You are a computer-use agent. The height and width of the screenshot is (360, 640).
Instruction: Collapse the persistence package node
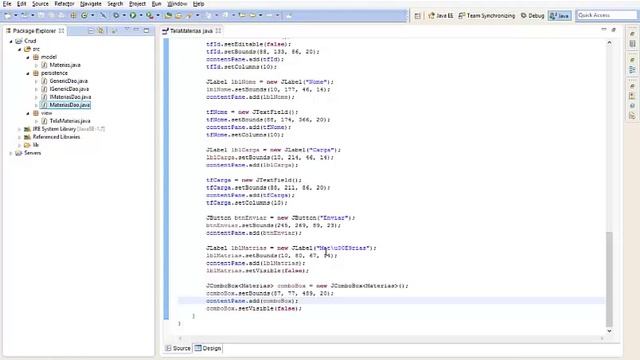coord(28,73)
